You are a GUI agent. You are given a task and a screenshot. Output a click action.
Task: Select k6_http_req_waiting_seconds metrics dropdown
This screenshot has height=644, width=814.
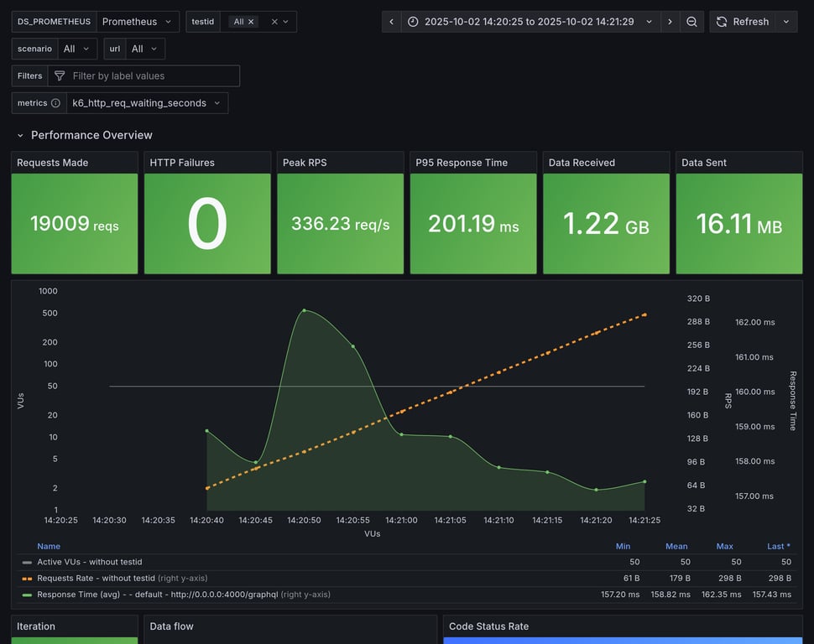pyautogui.click(x=147, y=103)
